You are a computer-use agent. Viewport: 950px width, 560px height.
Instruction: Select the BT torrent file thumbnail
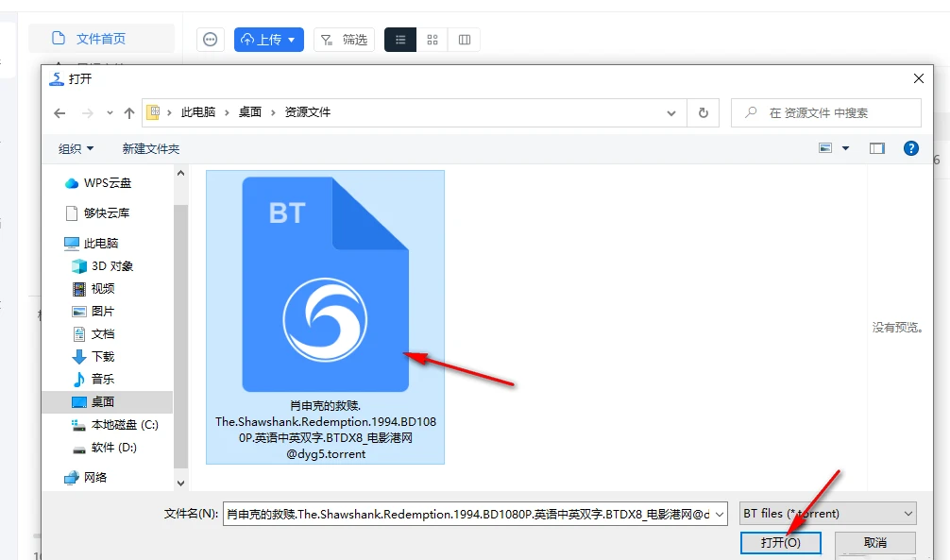(326, 284)
